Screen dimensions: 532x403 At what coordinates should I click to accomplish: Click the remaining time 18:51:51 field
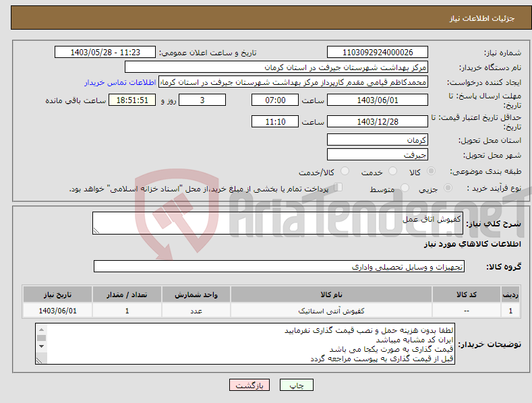click(x=132, y=100)
